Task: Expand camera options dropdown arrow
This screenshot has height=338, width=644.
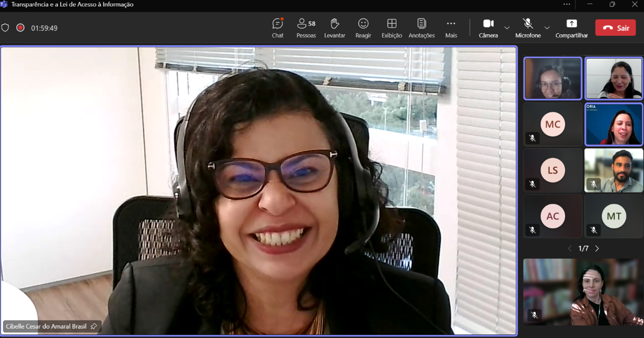Action: point(507,28)
